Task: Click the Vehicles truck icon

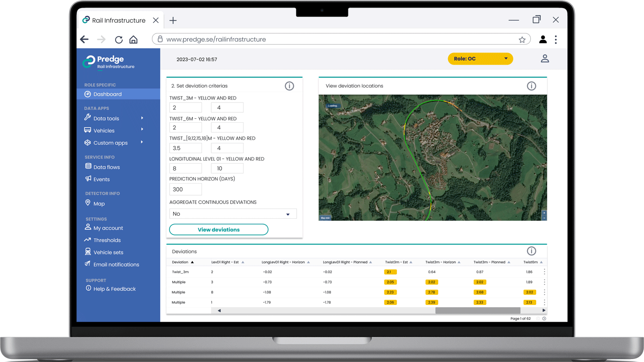Action: point(88,130)
